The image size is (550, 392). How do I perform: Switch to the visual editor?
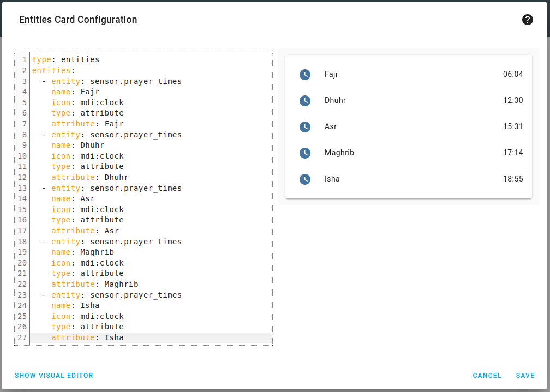54,376
